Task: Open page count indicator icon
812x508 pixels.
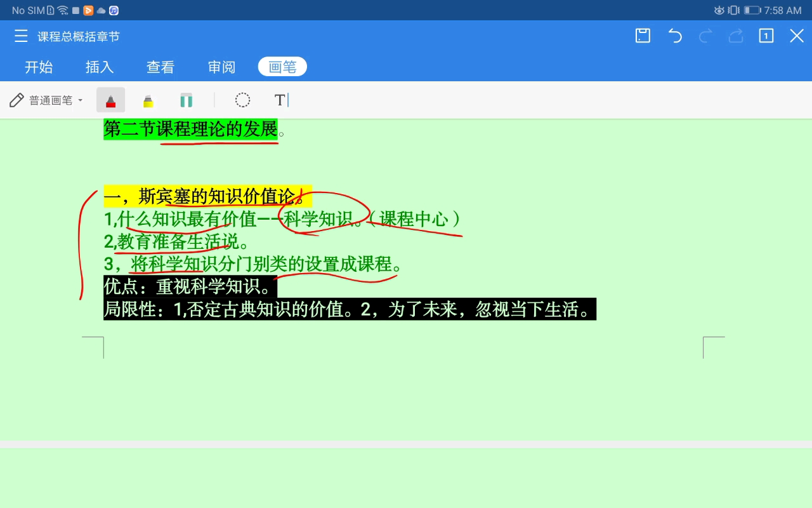Action: 766,36
